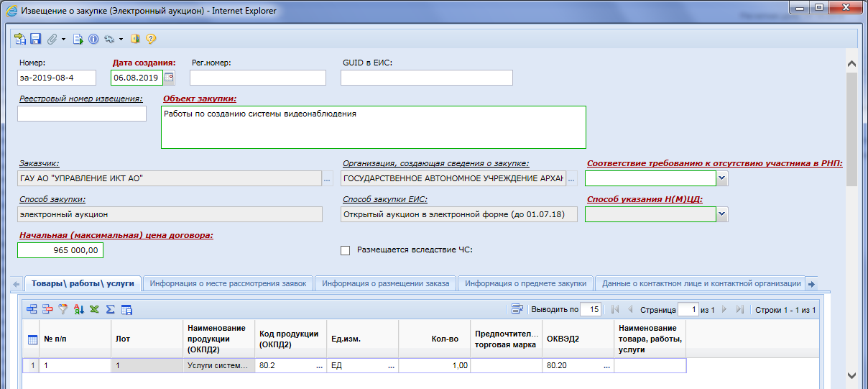Switch to Информация о размещении заказа tab
Viewport: 868px width, 389px height.
tap(385, 283)
